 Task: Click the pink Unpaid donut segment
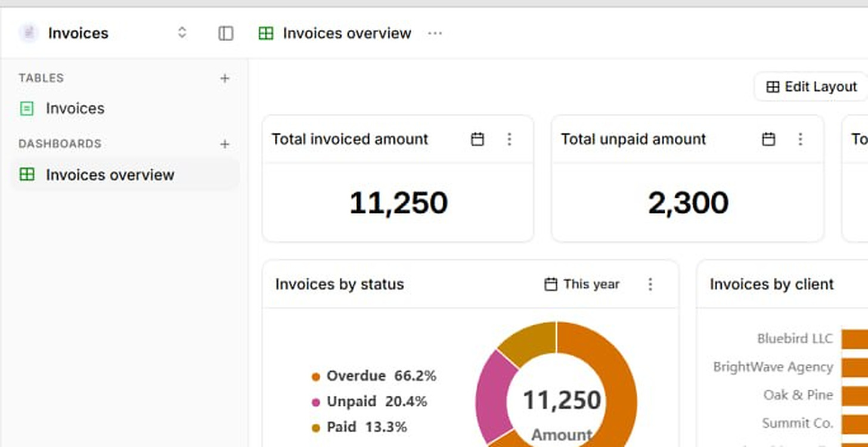pos(492,396)
